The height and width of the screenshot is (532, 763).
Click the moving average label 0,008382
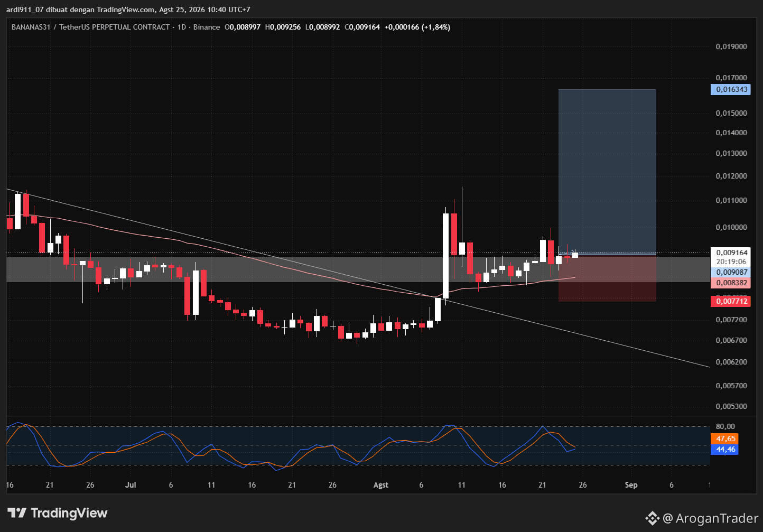(730, 283)
